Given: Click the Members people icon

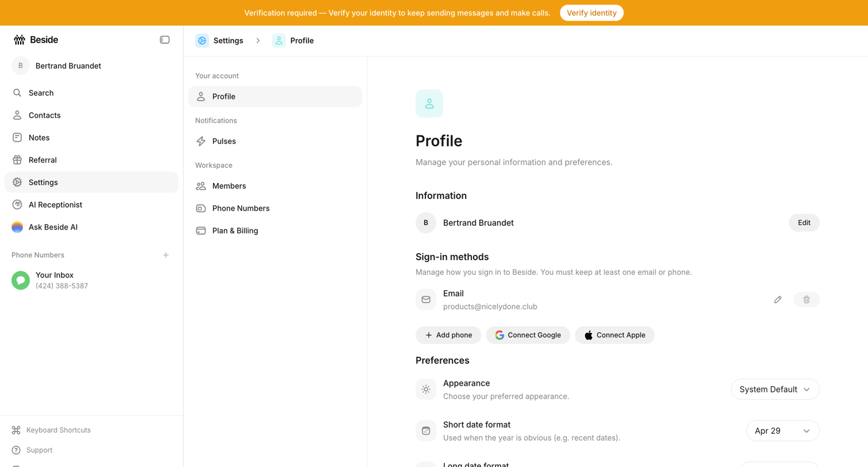Looking at the screenshot, I should (201, 186).
